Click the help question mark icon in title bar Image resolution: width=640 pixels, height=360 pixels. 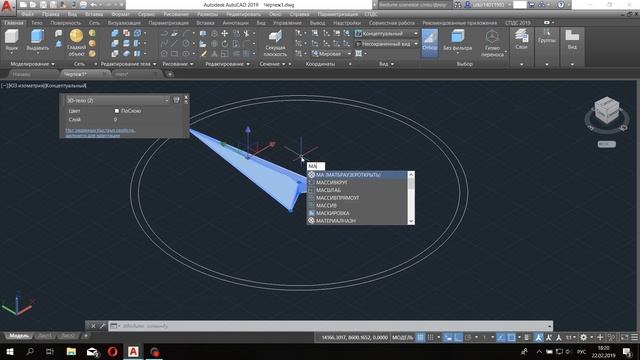(x=561, y=5)
